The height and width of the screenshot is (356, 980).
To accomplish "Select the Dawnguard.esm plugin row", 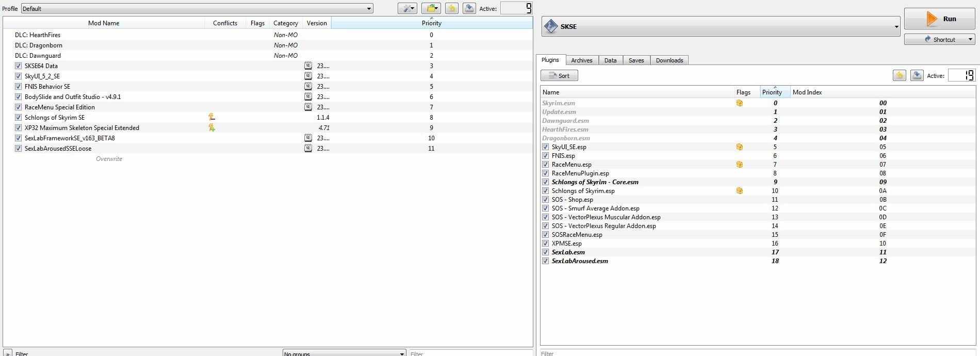I will pos(758,121).
